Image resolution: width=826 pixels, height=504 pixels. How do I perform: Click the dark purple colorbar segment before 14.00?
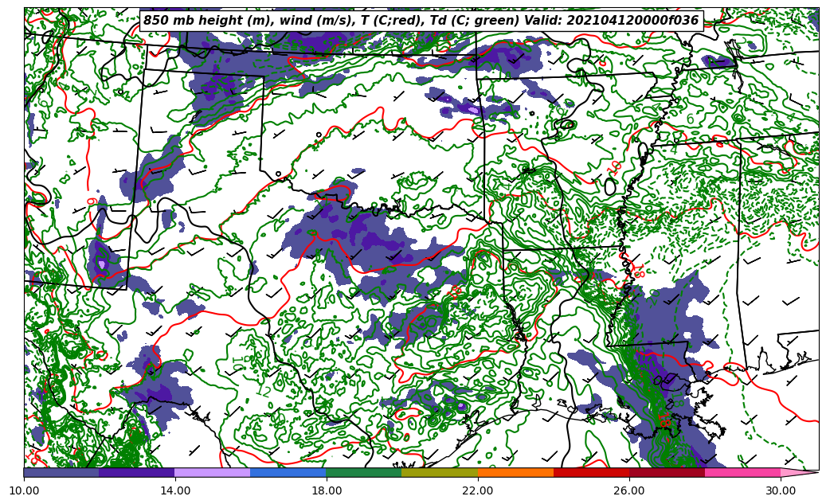tap(137, 472)
